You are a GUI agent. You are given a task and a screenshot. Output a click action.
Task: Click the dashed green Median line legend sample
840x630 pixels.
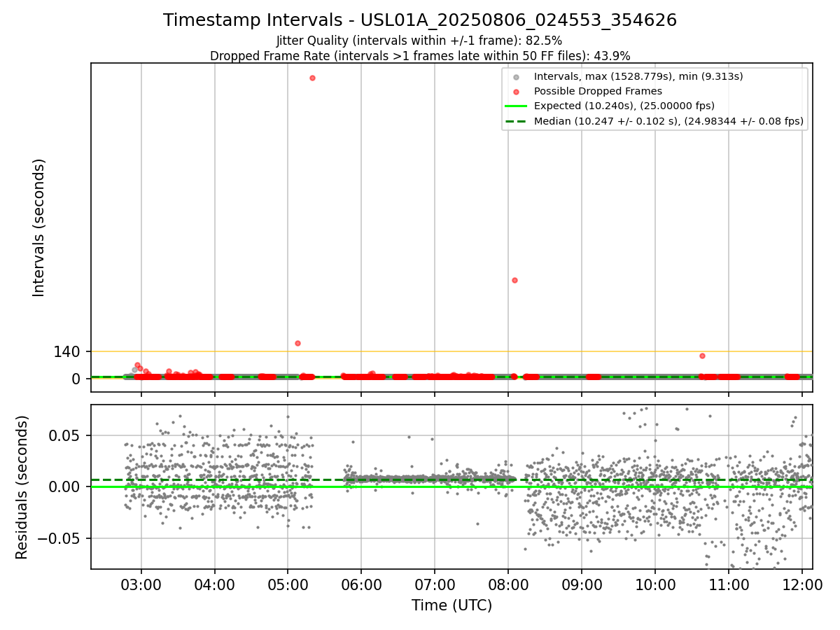coord(516,121)
